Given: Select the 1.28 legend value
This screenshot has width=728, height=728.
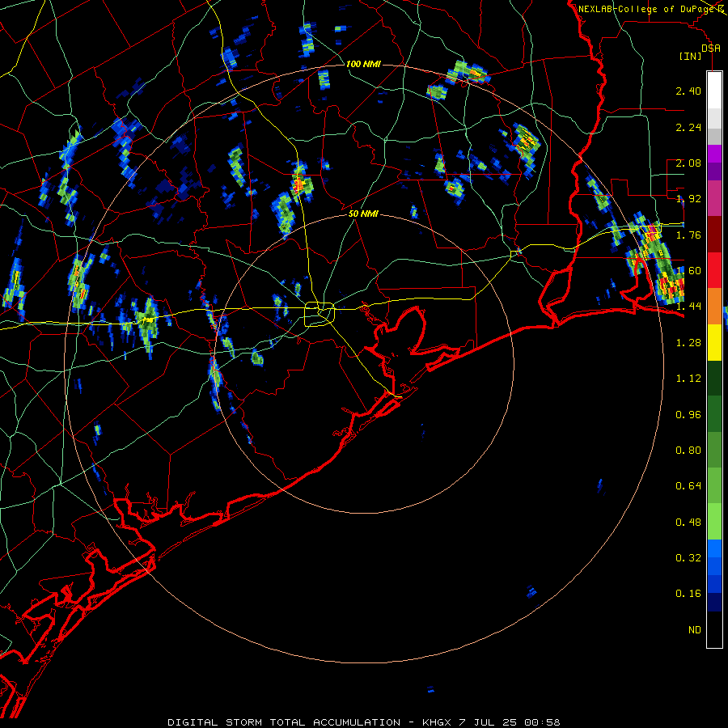Looking at the screenshot, I should pos(688,343).
